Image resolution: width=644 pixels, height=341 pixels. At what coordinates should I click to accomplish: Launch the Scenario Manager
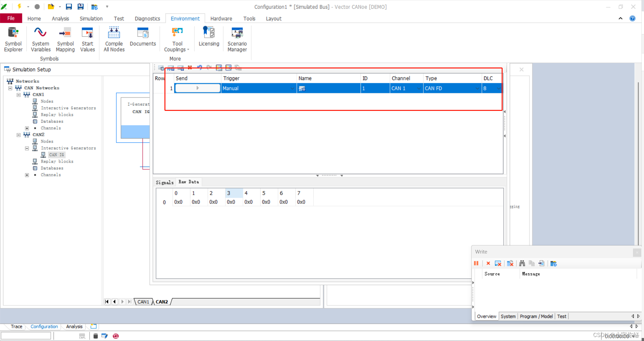pyautogui.click(x=237, y=39)
